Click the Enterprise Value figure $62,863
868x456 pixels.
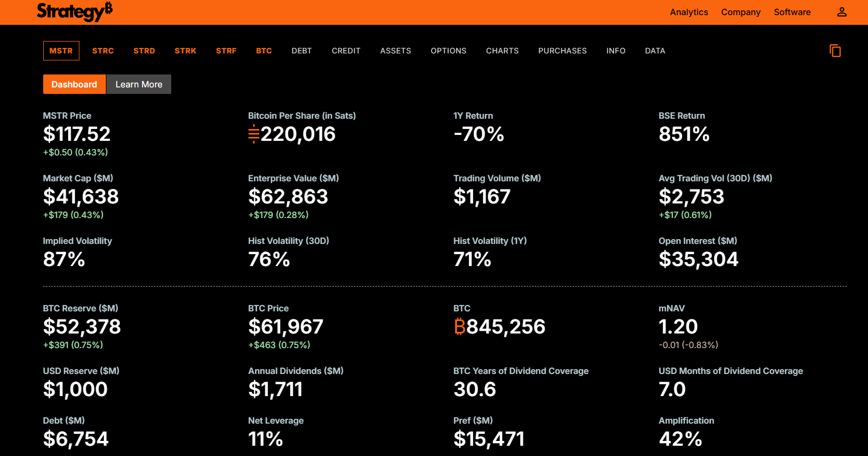point(288,196)
